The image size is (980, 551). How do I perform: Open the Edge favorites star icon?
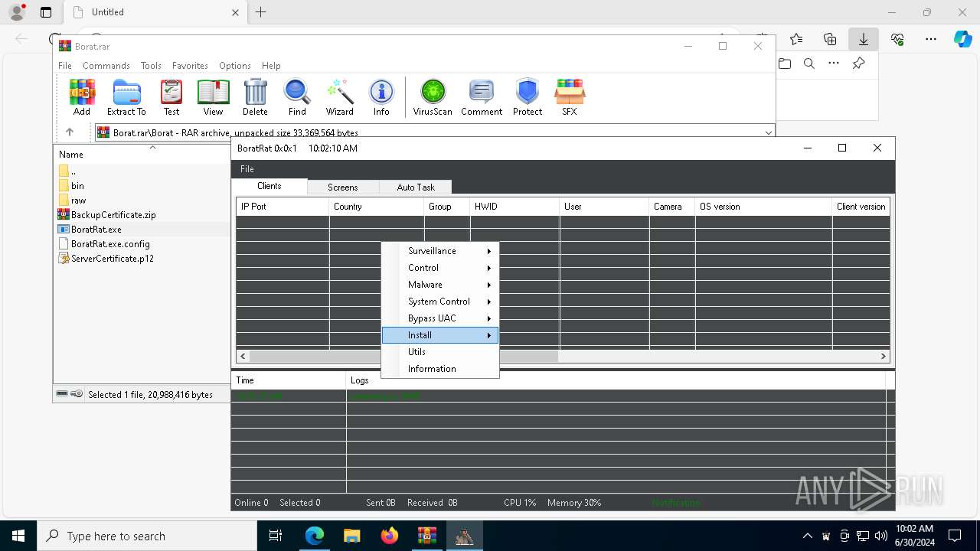coord(796,39)
